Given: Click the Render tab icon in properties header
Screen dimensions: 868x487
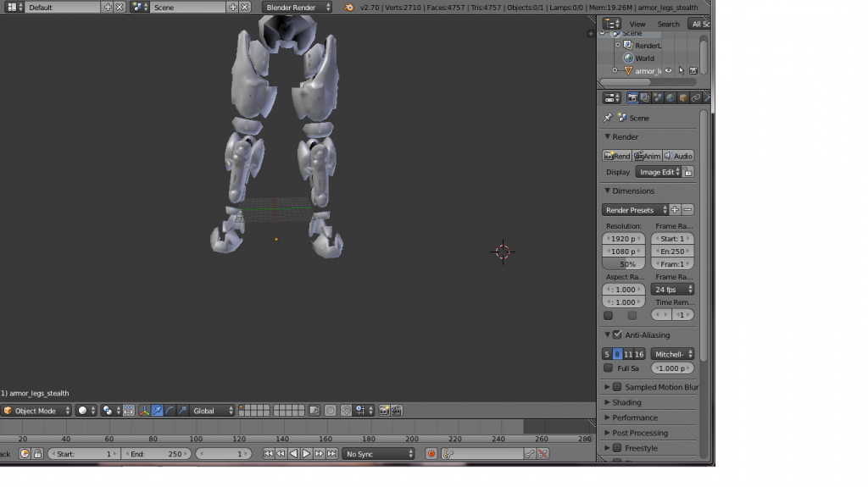Looking at the screenshot, I should 632,98.
